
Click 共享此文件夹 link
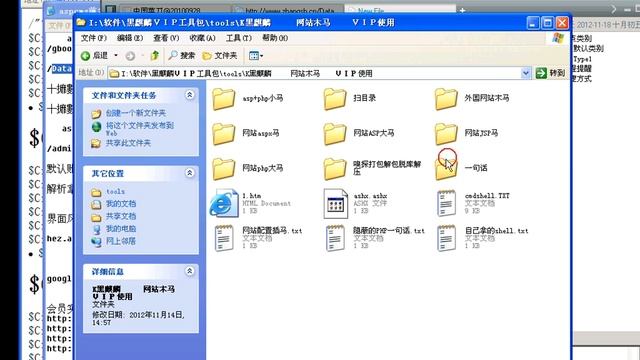[128, 143]
